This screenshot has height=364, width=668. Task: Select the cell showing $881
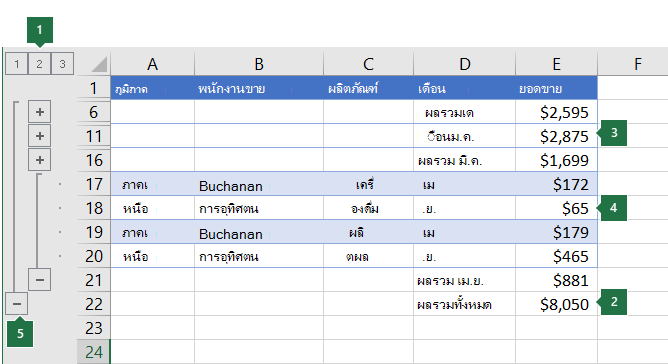pyautogui.click(x=556, y=280)
